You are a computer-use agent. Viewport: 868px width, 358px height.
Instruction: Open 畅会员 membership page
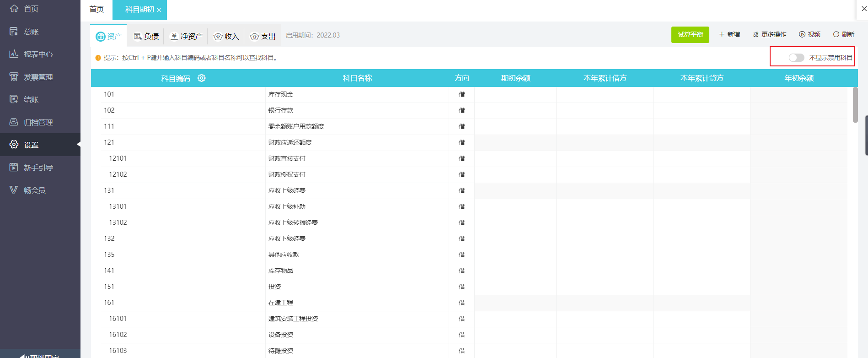click(x=34, y=190)
